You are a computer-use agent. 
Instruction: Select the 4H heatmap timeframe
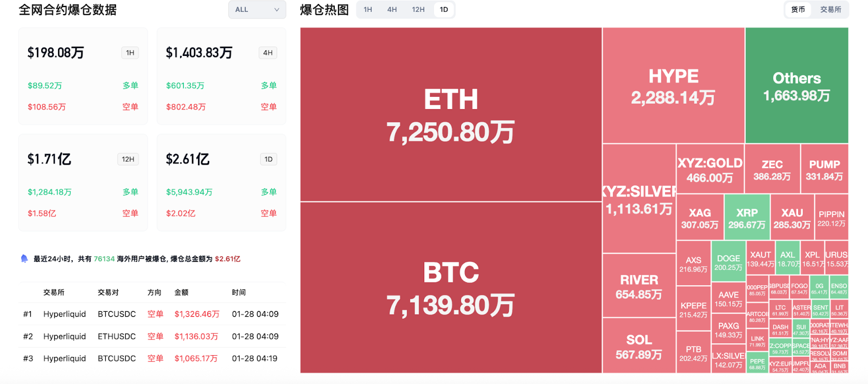pos(392,9)
